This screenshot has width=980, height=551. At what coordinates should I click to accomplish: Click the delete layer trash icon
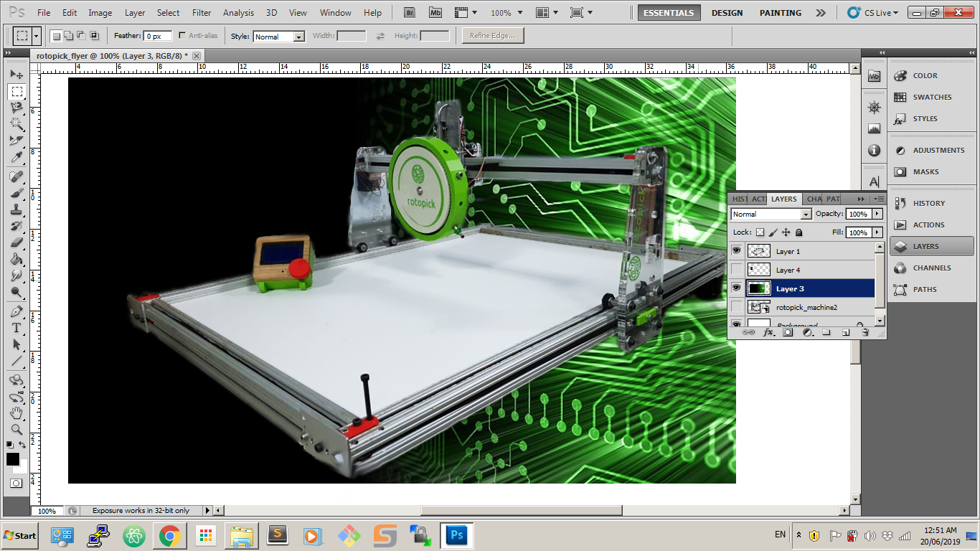pos(865,333)
